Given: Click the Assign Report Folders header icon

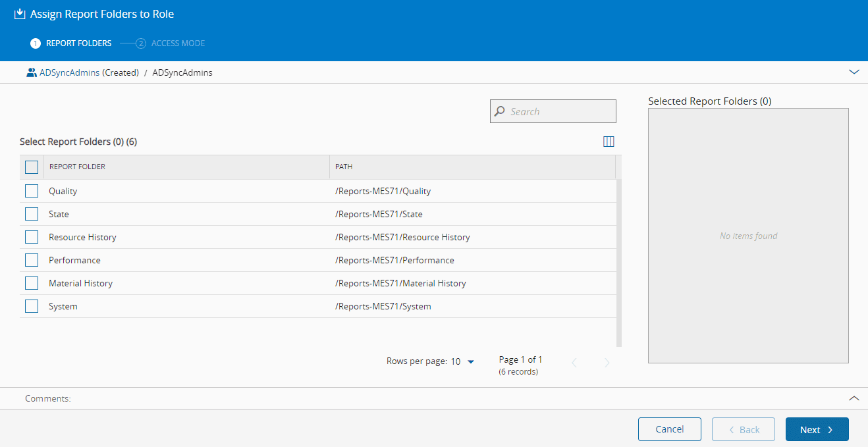Looking at the screenshot, I should pos(20,14).
